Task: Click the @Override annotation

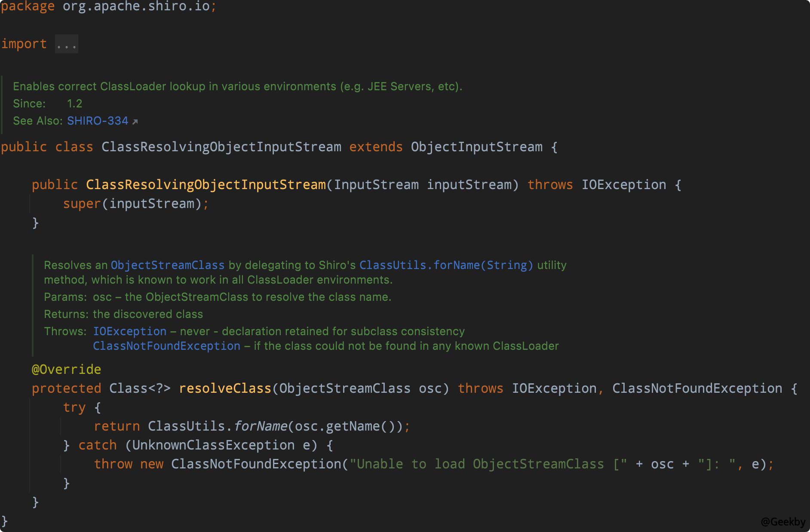Action: coord(66,369)
